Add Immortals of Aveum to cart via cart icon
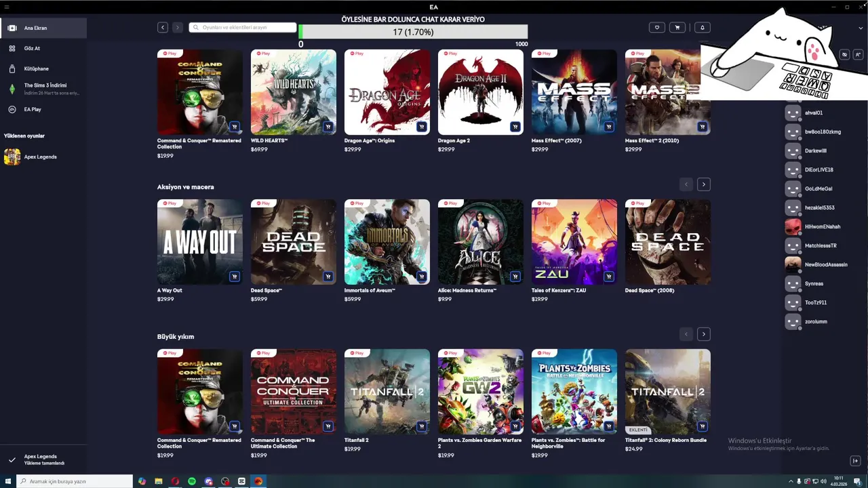 coord(421,277)
